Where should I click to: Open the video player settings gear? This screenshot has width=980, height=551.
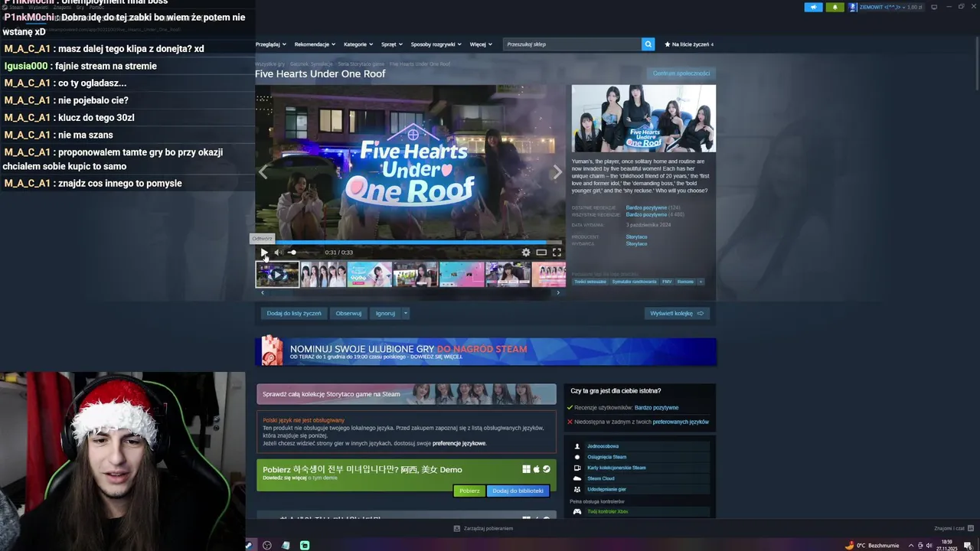point(526,253)
